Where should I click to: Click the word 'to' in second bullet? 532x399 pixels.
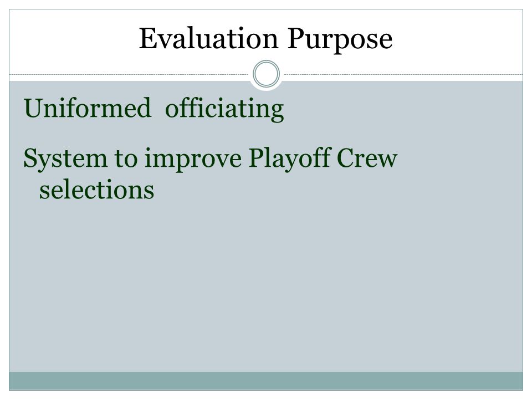pyautogui.click(x=126, y=159)
